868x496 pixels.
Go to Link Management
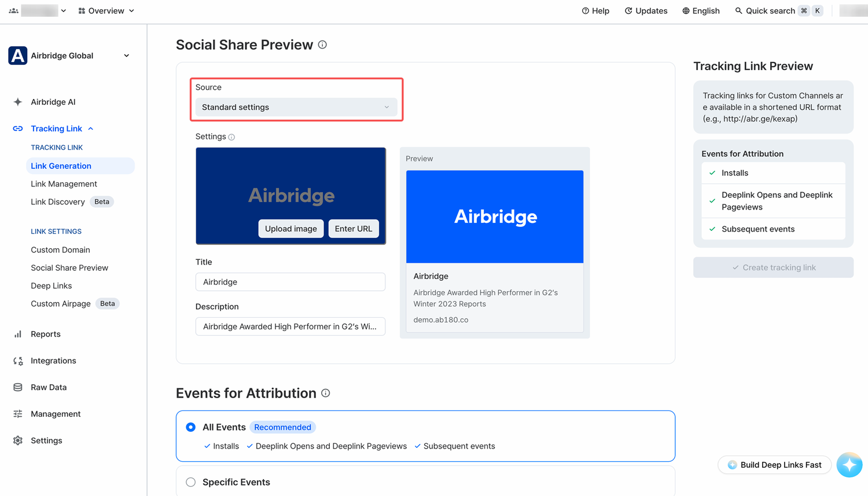(64, 184)
